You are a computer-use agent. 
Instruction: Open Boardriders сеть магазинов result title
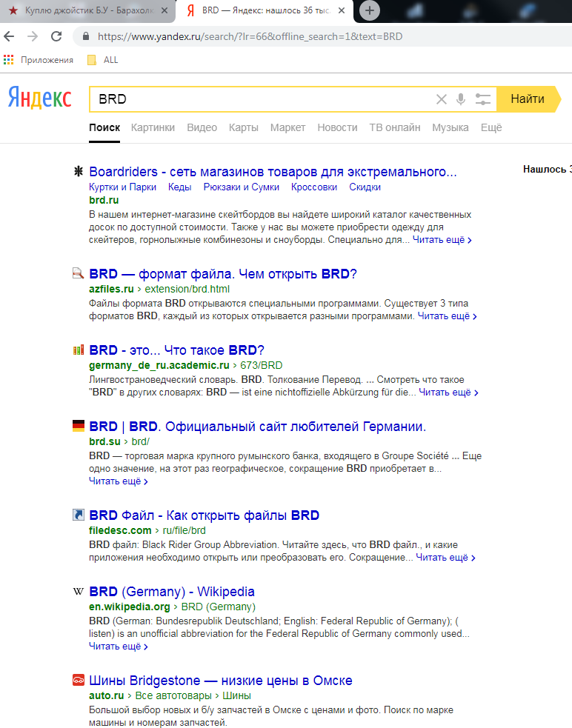pyautogui.click(x=273, y=172)
